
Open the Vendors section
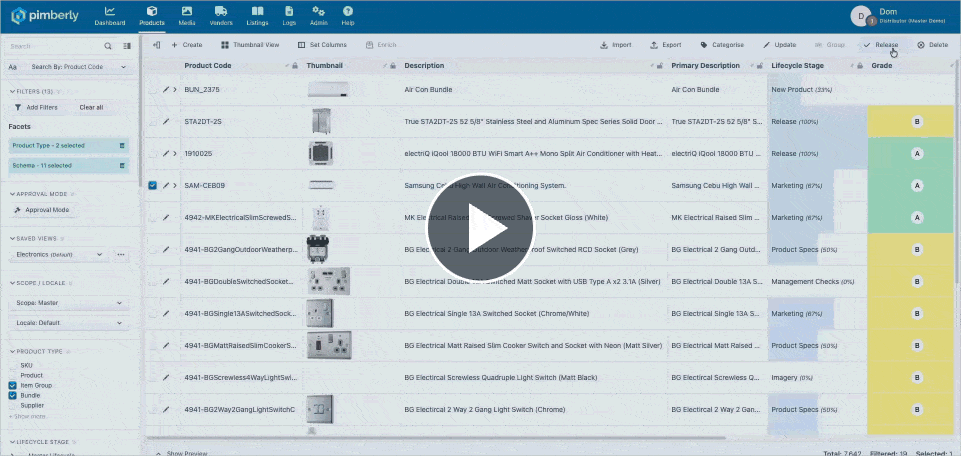(x=221, y=16)
